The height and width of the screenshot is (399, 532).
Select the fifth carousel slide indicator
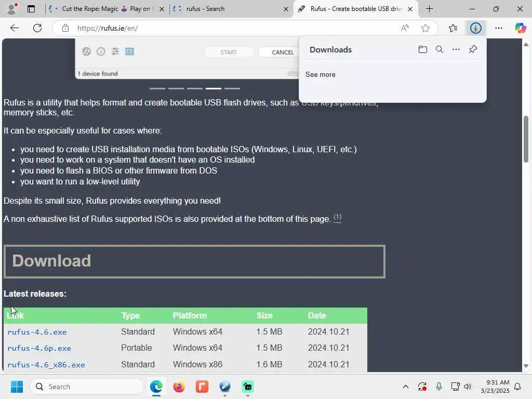(232, 88)
